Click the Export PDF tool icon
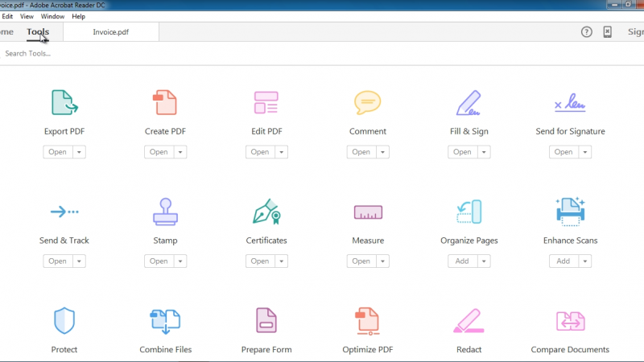 click(x=64, y=103)
